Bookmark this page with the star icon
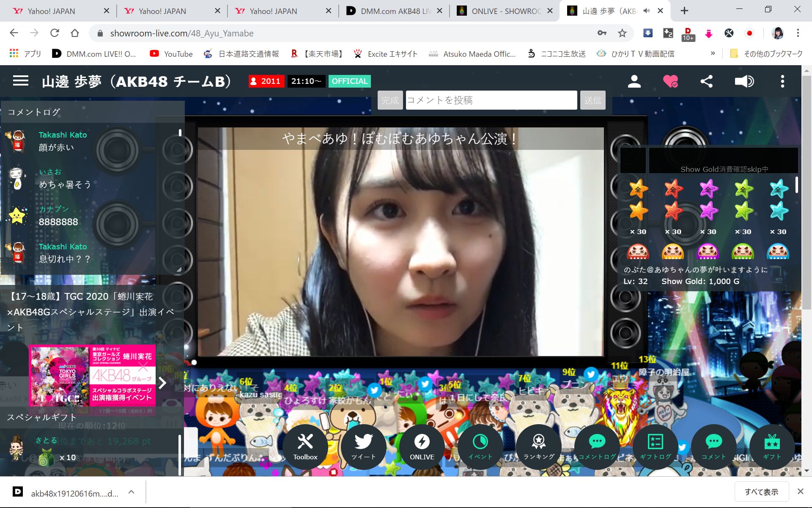The height and width of the screenshot is (508, 812). [622, 33]
